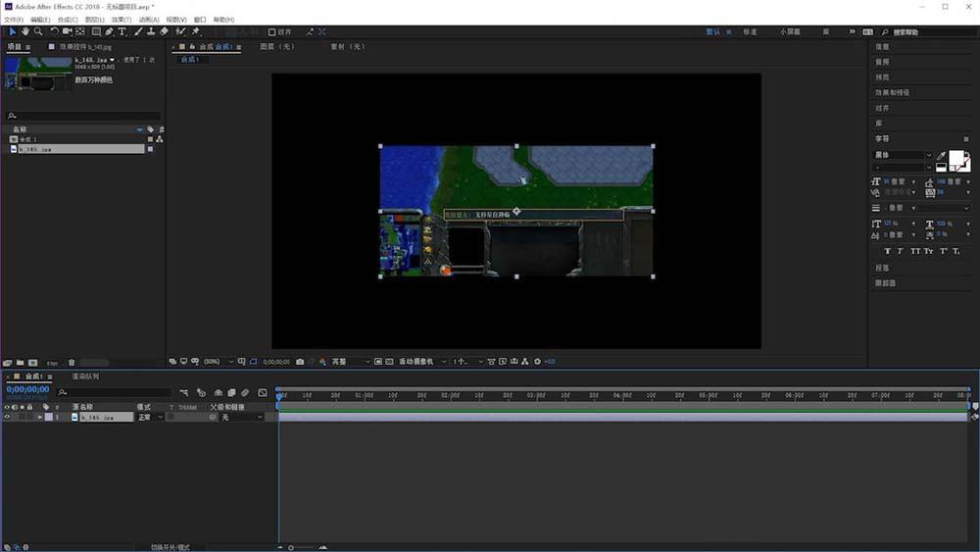Select the Zoom magnifier tool

click(x=38, y=31)
